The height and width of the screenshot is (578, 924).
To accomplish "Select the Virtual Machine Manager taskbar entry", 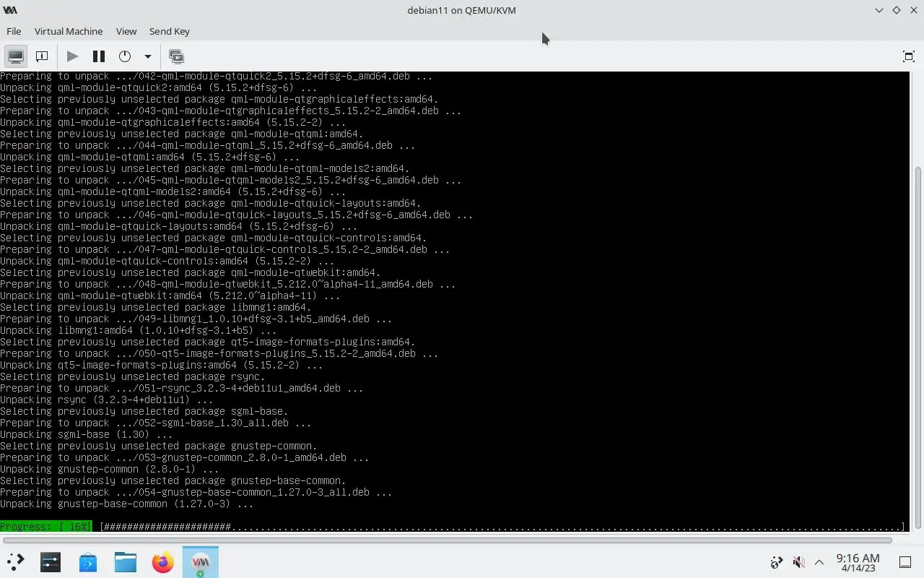I will pos(201,562).
